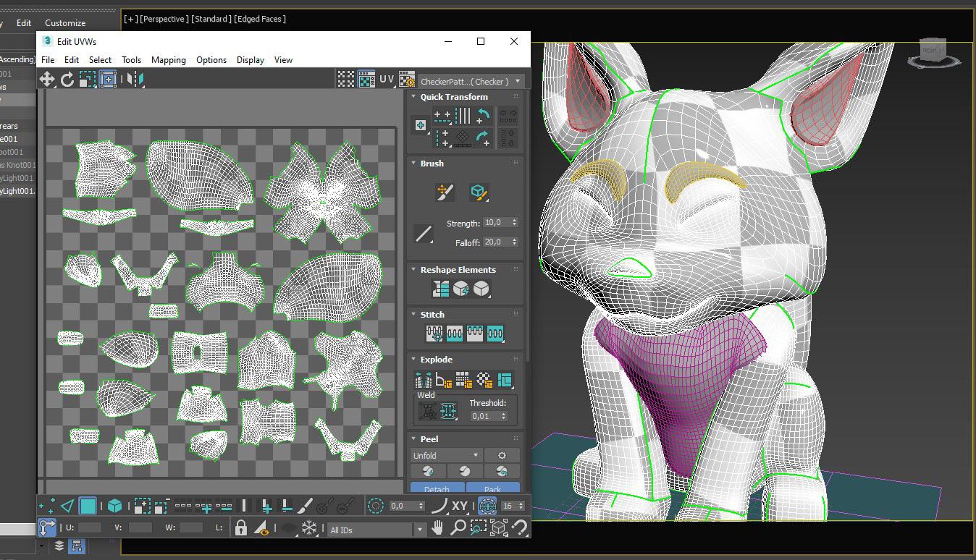976x560 pixels.
Task: Adjust the Strength spinner arrows
Action: [x=514, y=223]
